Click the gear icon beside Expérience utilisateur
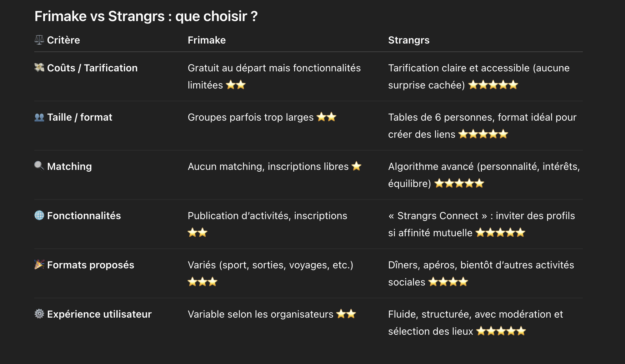The width and height of the screenshot is (625, 364). [39, 314]
